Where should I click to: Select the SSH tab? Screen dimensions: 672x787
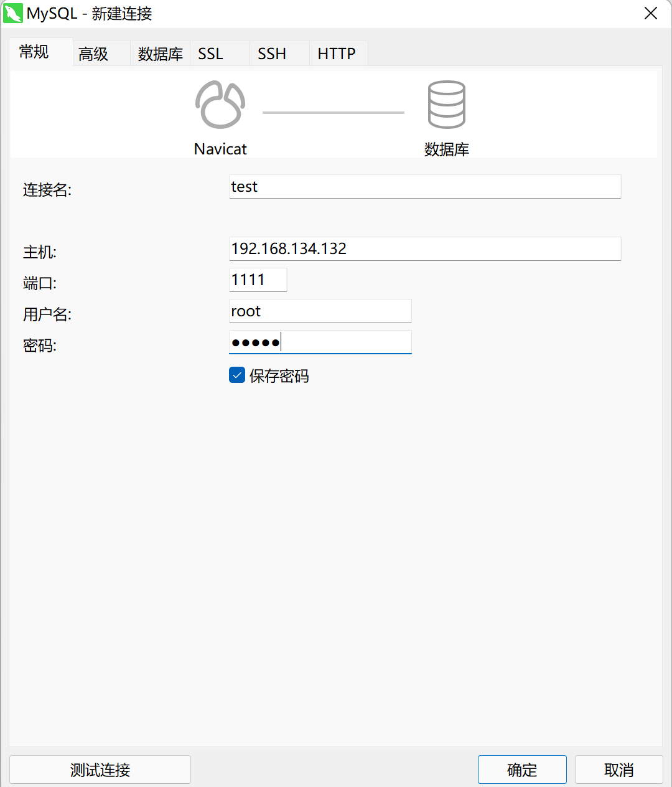(x=271, y=53)
